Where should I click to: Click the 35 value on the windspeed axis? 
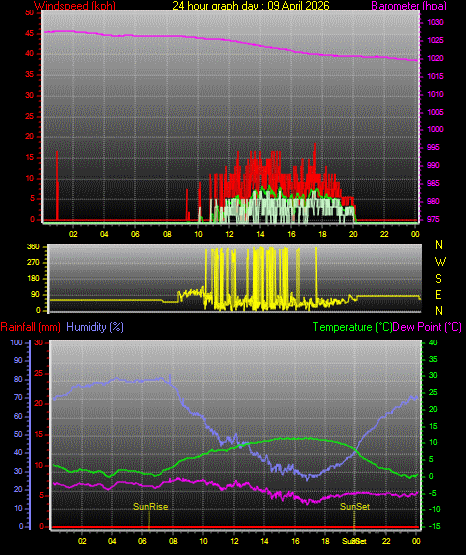30,75
